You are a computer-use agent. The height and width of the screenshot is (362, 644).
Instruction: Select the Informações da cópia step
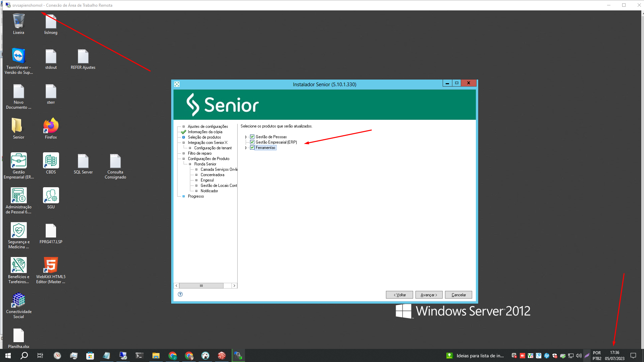coord(205,132)
